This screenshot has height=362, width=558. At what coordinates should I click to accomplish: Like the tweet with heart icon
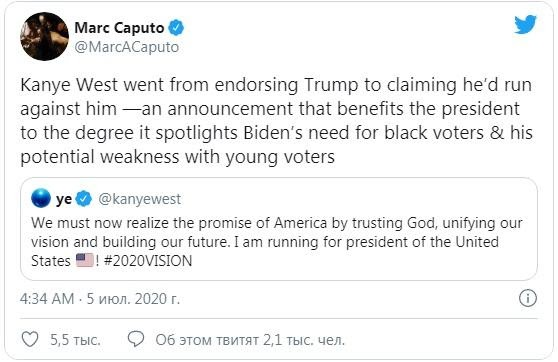30,339
